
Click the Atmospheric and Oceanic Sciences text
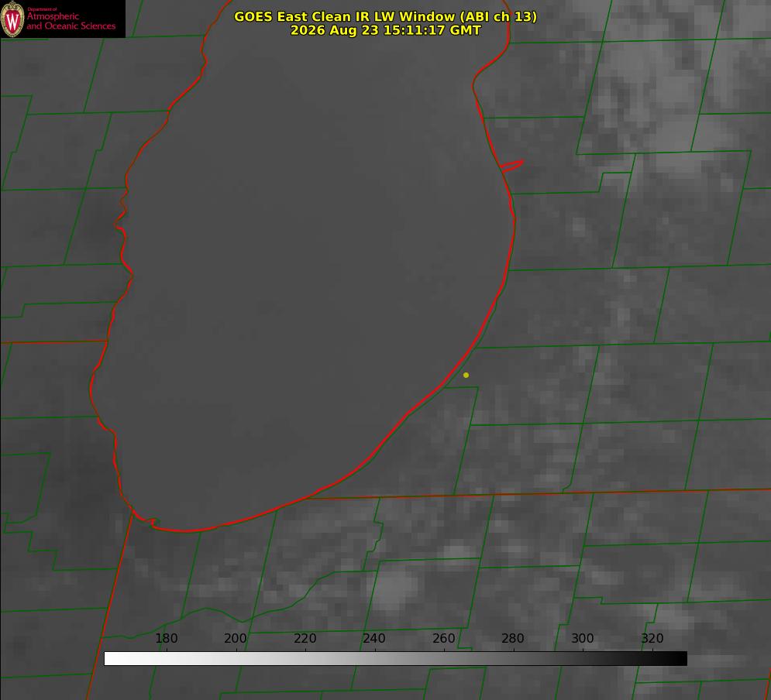(x=71, y=21)
